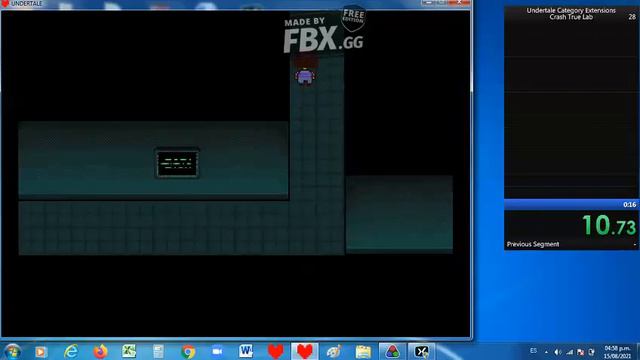Click the first red heart Undertale taskbar icon
Viewport: 640px width, 360px height.
click(276, 351)
